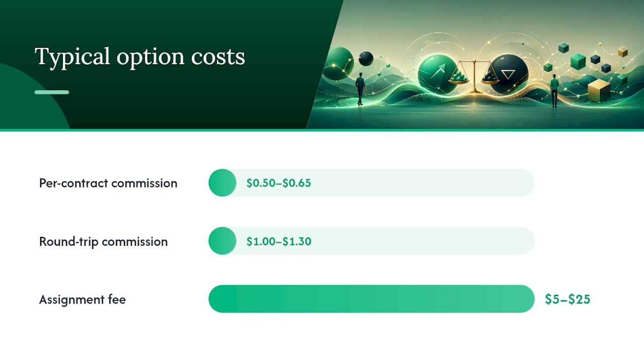This screenshot has width=644, height=362.
Task: Click the header banner image
Action: 475,64
